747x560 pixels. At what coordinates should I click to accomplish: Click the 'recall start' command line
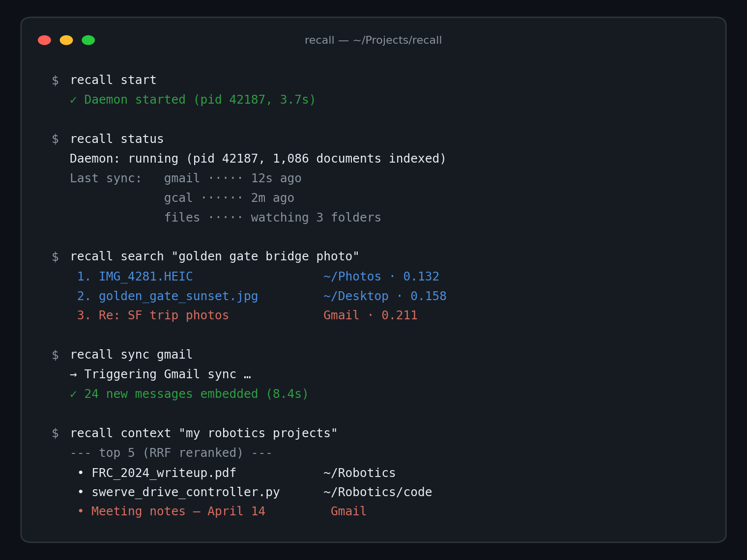tap(113, 80)
